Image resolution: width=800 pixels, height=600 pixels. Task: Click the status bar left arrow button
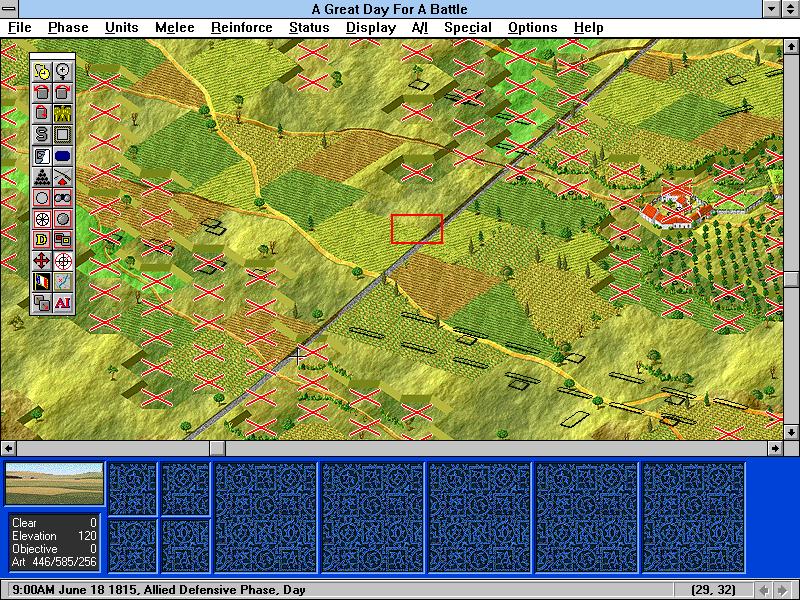click(764, 590)
